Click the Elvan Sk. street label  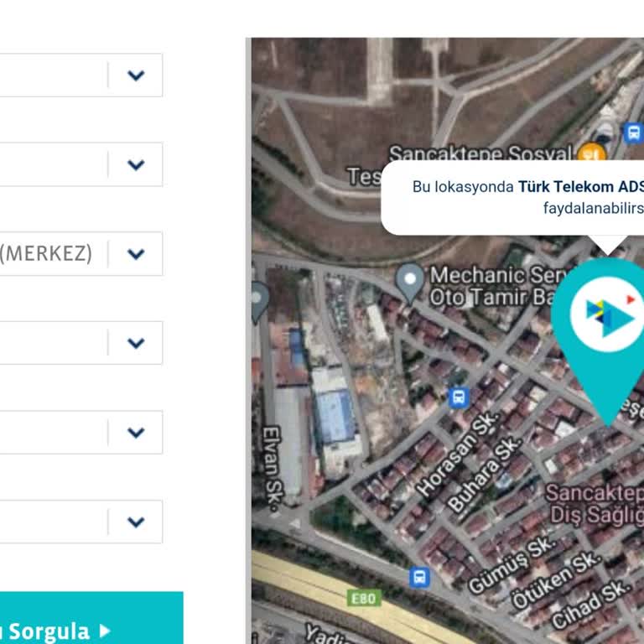tap(272, 468)
